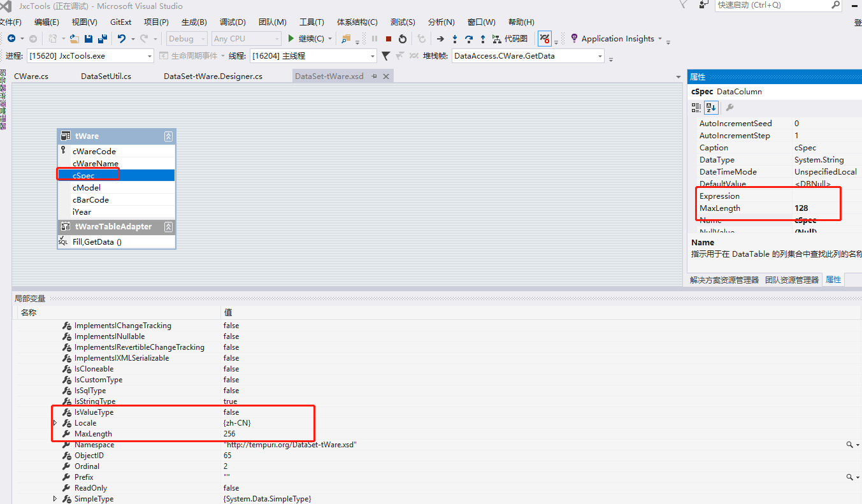Click the feedback person icon in title bar

click(x=704, y=5)
